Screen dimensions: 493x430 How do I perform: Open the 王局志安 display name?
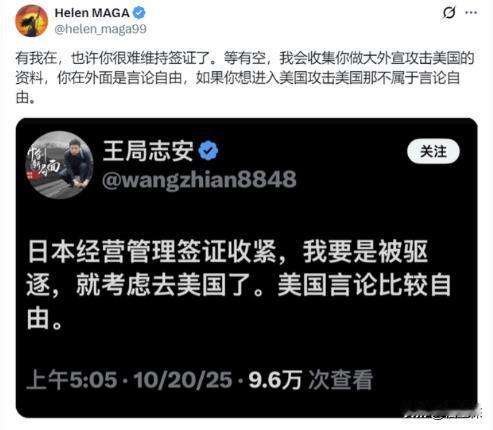(x=148, y=151)
